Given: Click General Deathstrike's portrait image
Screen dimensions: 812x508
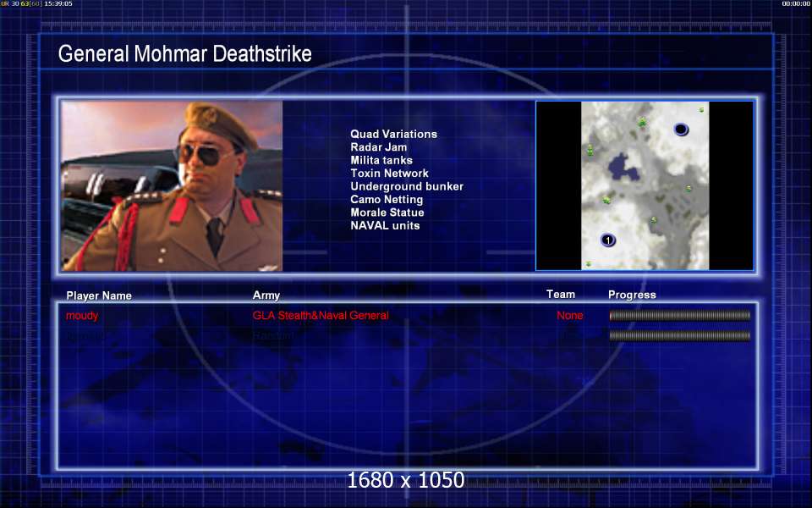Looking at the screenshot, I should [x=172, y=186].
